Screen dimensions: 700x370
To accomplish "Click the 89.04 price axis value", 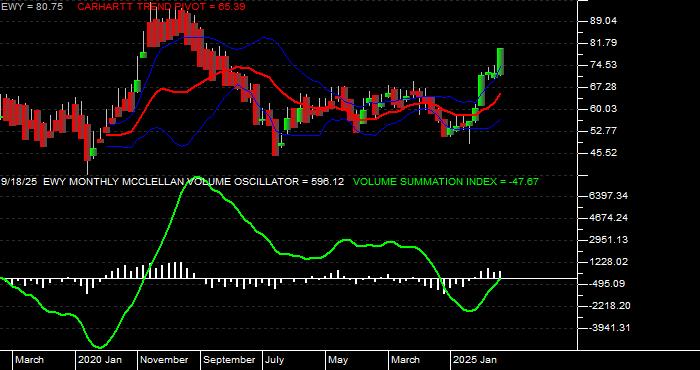I will (x=603, y=21).
